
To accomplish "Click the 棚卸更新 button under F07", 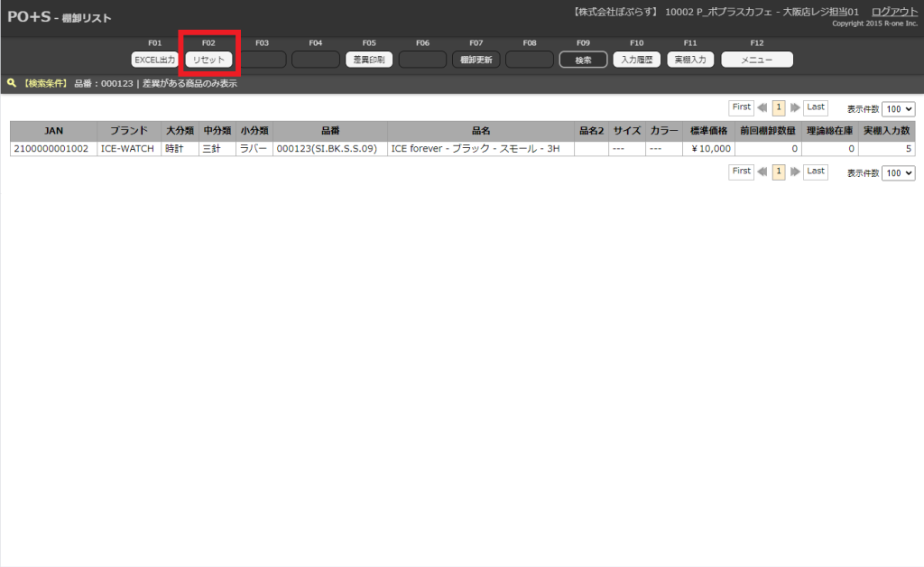I will (x=476, y=60).
